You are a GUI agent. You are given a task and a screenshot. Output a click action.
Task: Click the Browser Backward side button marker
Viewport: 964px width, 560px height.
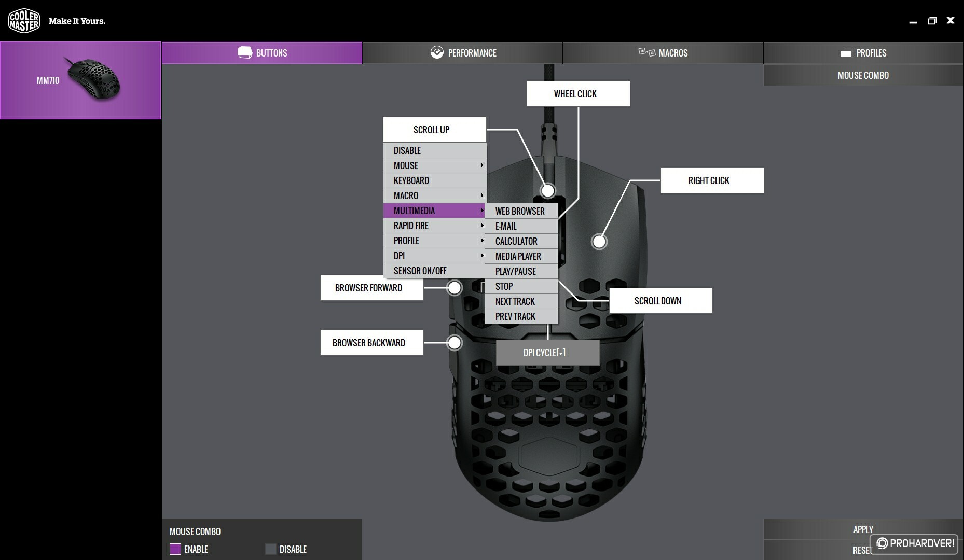pos(455,343)
